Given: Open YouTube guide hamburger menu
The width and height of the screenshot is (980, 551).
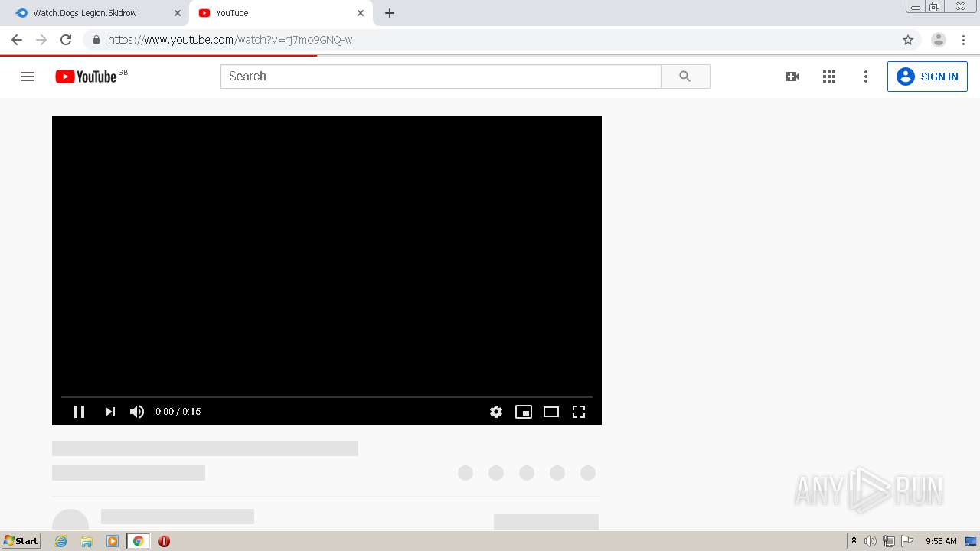Looking at the screenshot, I should pyautogui.click(x=28, y=77).
